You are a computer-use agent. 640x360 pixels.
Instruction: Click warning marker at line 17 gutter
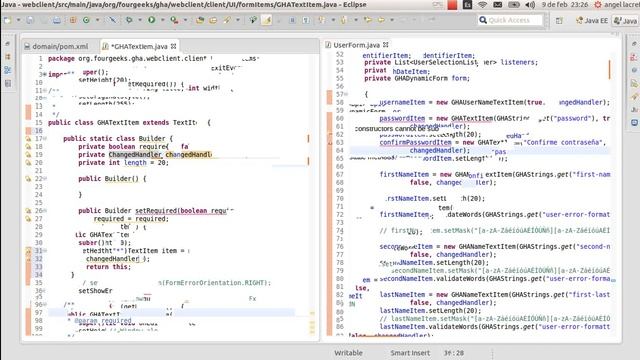[28, 138]
